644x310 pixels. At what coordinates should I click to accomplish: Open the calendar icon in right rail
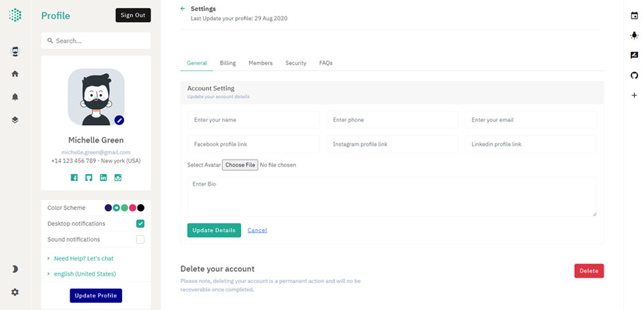click(634, 16)
